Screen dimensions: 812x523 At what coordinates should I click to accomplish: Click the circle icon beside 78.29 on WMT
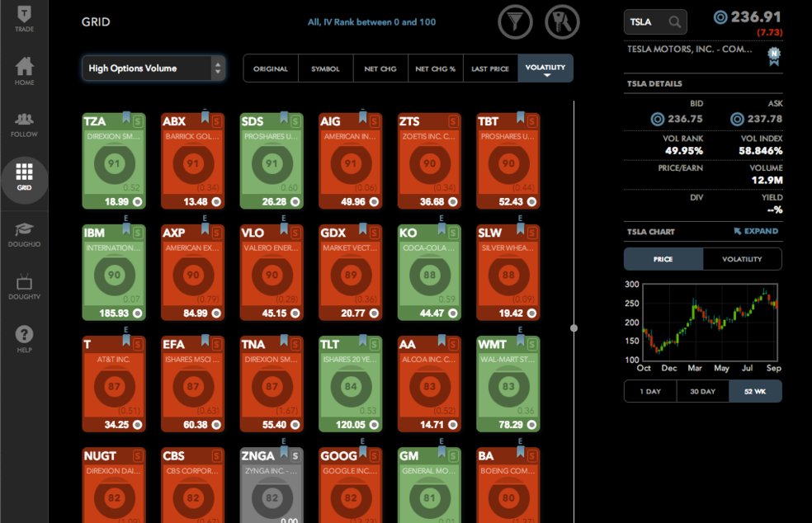click(531, 425)
